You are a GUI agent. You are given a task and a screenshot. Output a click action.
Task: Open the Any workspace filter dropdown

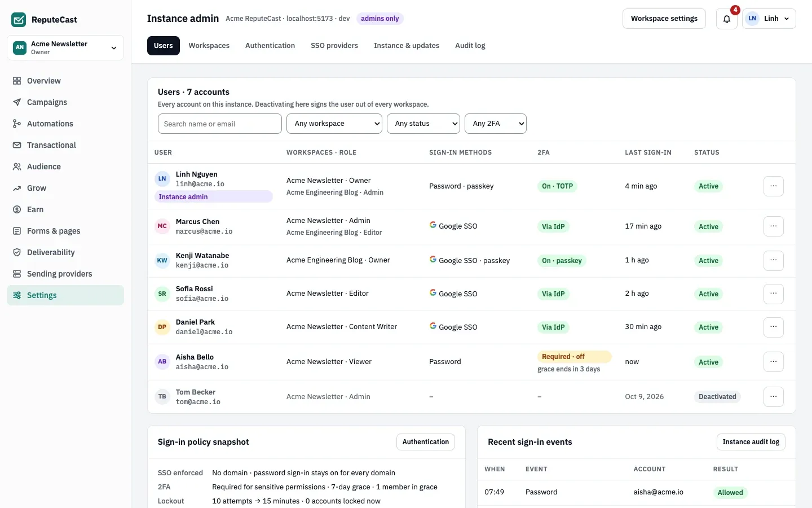[334, 124]
